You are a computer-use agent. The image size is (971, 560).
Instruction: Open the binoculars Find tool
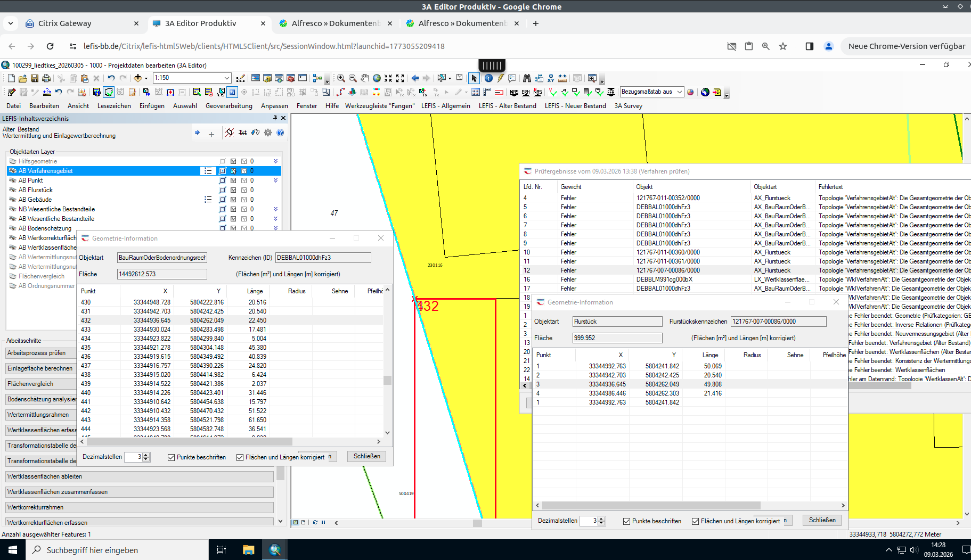527,78
